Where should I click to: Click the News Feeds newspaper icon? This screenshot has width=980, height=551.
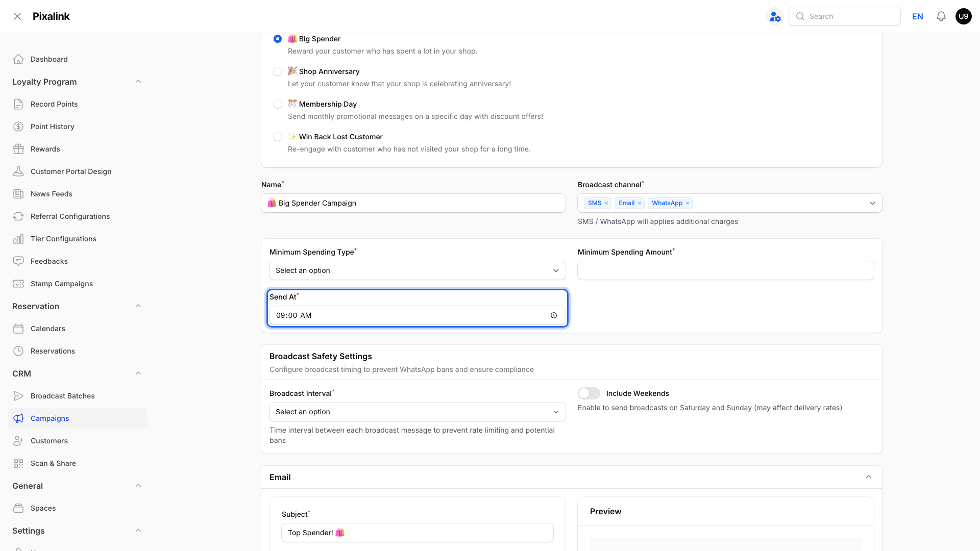click(18, 194)
